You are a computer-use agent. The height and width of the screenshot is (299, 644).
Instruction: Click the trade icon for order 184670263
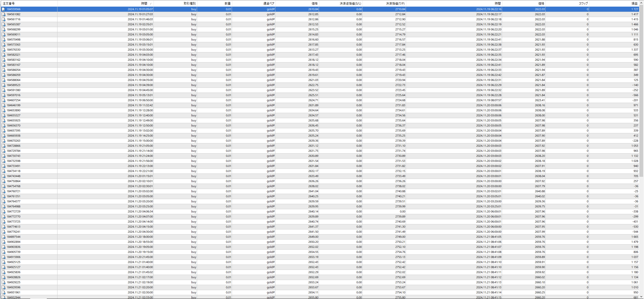[x=4, y=141]
